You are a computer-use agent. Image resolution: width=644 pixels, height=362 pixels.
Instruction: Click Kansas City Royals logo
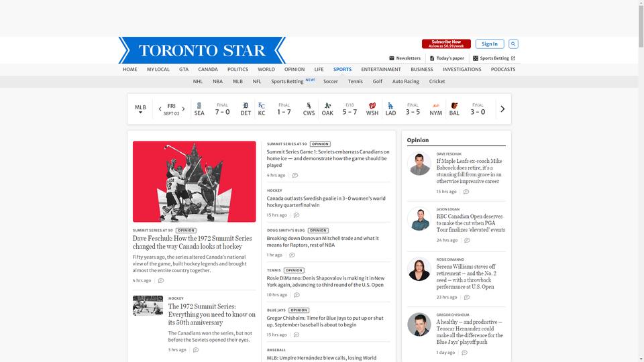(261, 105)
